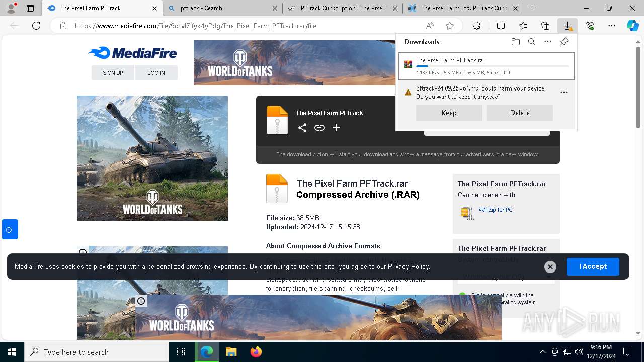Click the I Accept cookies button
Viewport: 644px width, 362px height.
pyautogui.click(x=593, y=266)
